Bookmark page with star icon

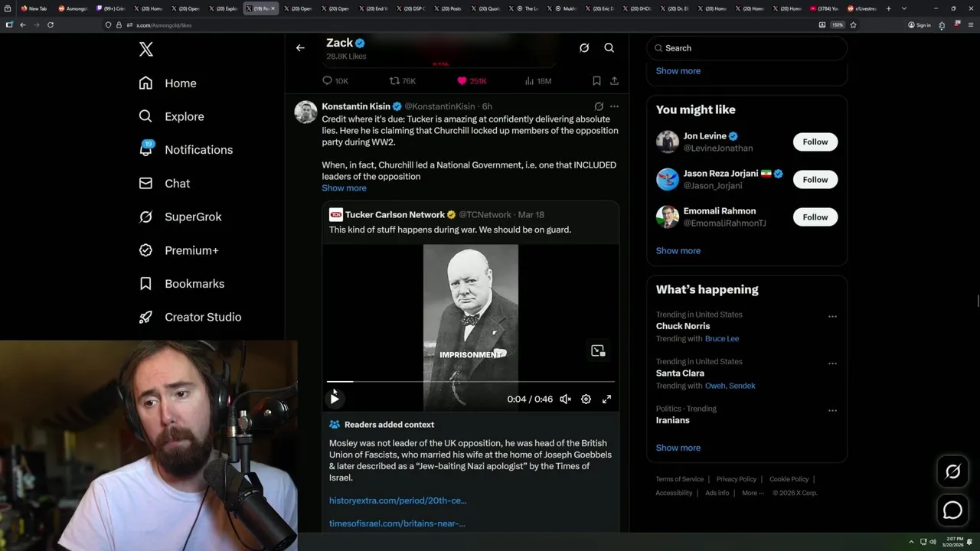853,24
